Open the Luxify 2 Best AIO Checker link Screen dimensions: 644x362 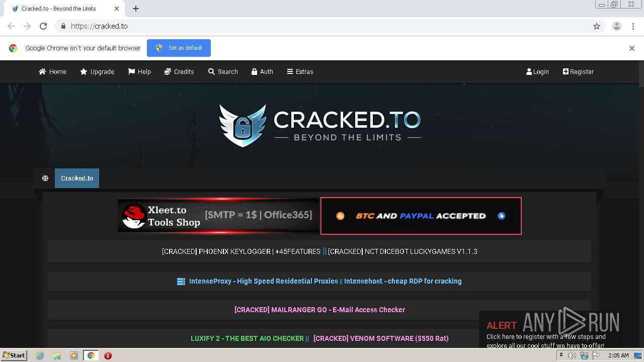tap(247, 338)
